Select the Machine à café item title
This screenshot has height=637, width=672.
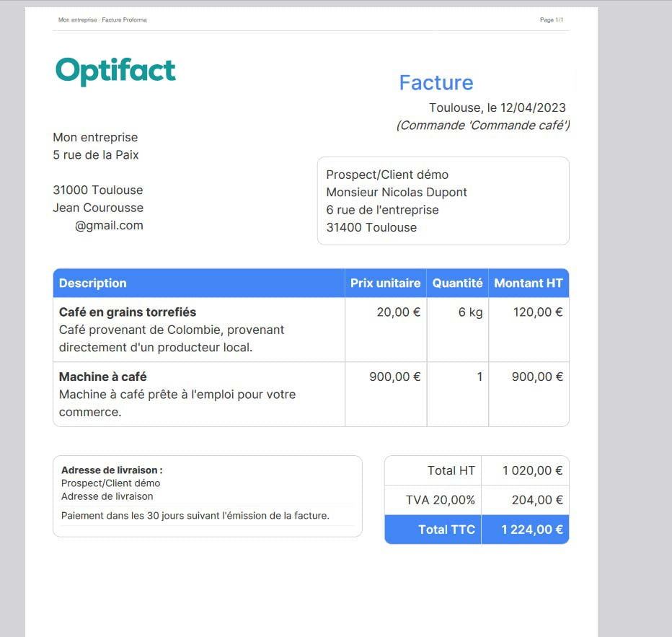point(103,377)
